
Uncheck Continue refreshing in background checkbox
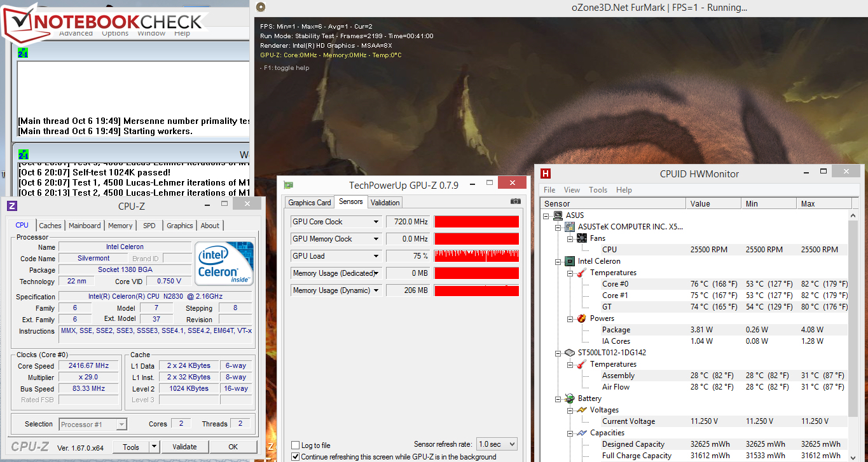tap(295, 456)
